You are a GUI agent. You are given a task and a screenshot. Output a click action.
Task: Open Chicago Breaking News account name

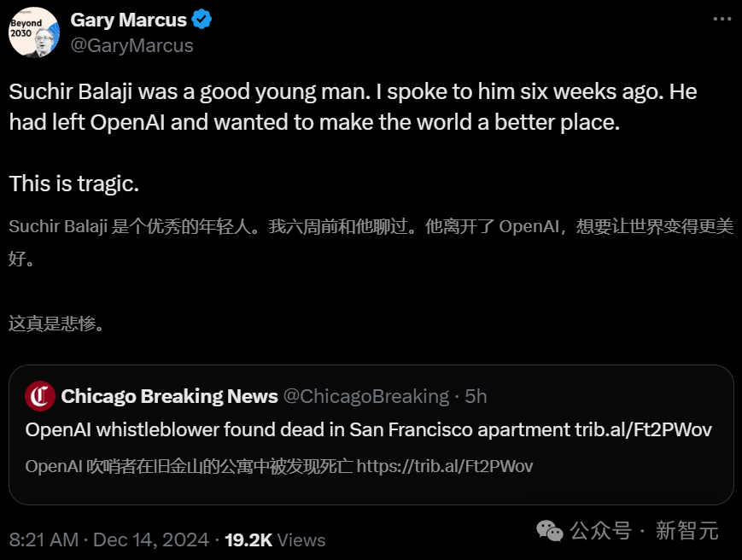(170, 396)
